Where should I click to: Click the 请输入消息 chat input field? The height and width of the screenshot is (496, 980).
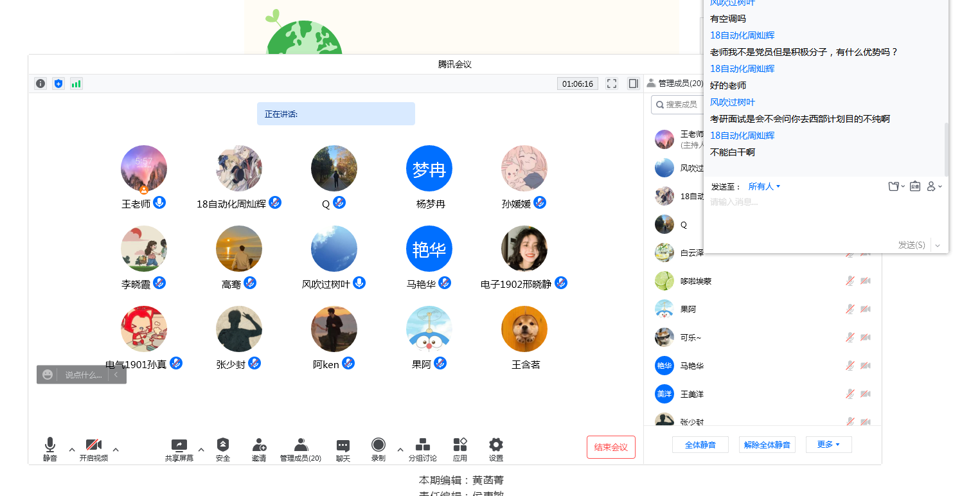pyautogui.click(x=823, y=215)
